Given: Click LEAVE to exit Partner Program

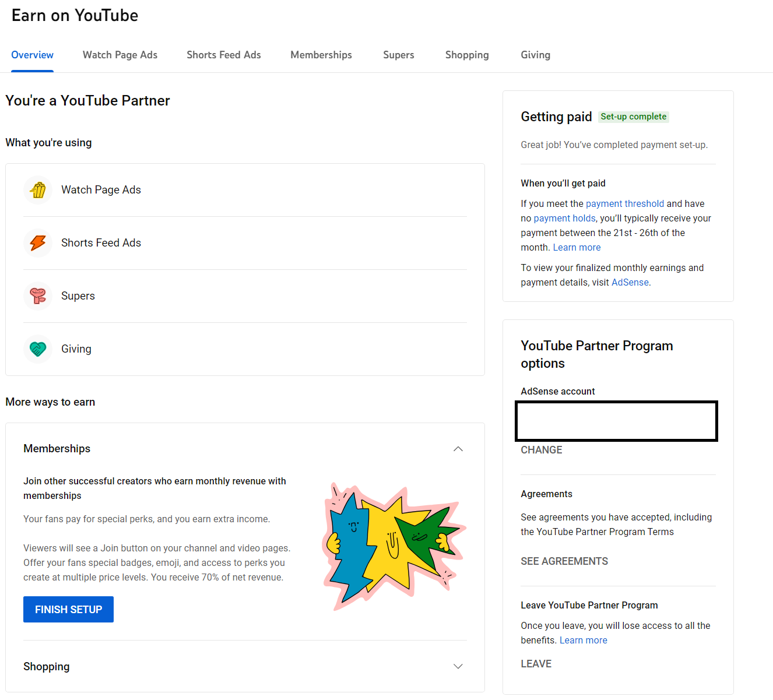Looking at the screenshot, I should (536, 664).
